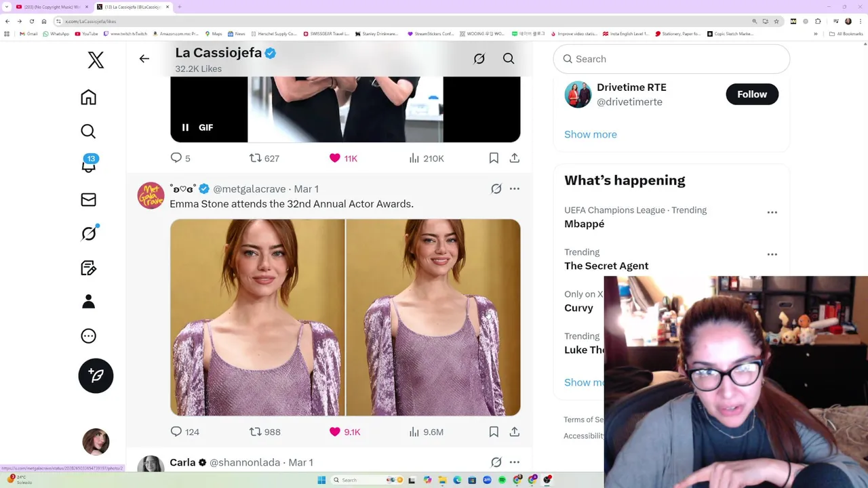Focus the X Search field
The image size is (868, 488).
point(671,59)
